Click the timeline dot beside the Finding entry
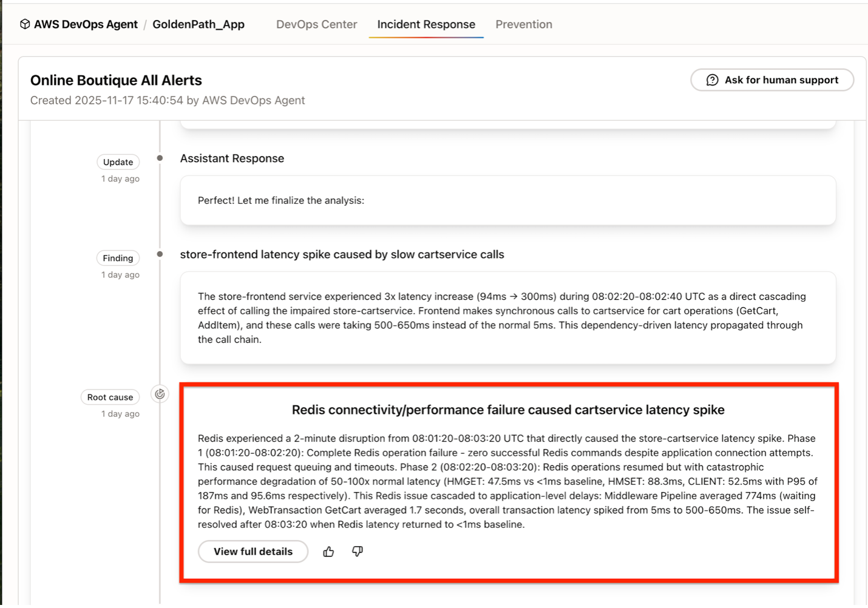Image resolution: width=868 pixels, height=608 pixels. pyautogui.click(x=159, y=254)
